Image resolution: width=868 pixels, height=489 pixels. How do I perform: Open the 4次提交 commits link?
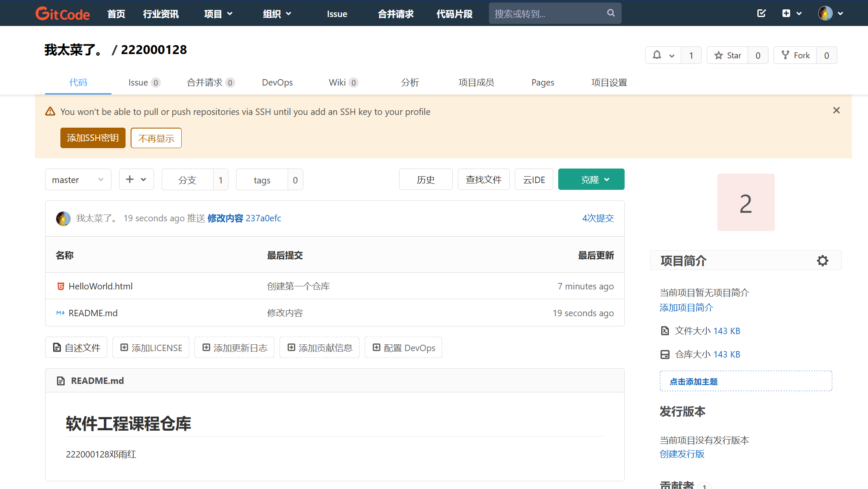pyautogui.click(x=598, y=218)
